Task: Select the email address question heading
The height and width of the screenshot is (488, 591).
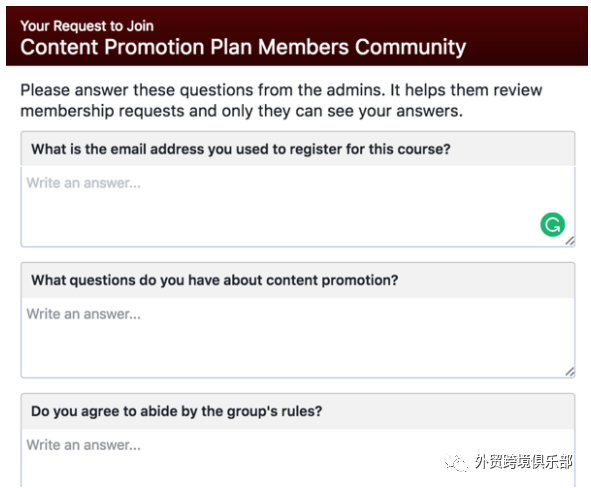Action: click(241, 149)
